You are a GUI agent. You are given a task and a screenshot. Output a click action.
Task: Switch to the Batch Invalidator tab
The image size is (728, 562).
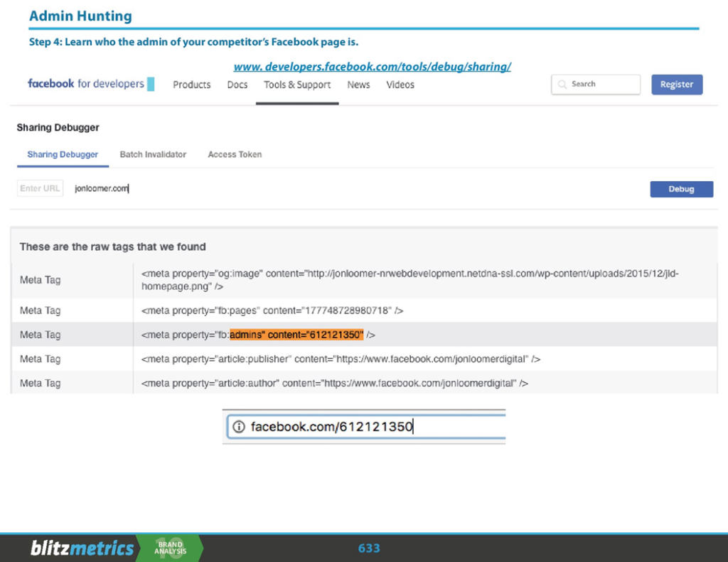pos(153,155)
